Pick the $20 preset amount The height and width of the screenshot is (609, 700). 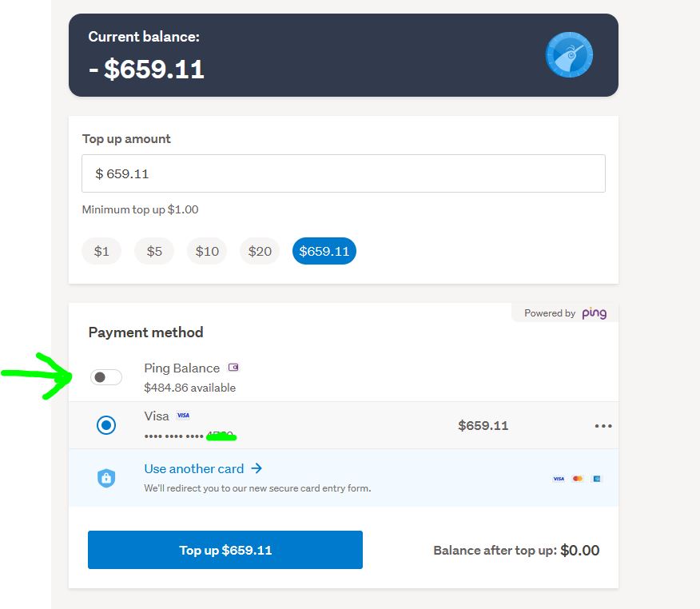tap(260, 251)
